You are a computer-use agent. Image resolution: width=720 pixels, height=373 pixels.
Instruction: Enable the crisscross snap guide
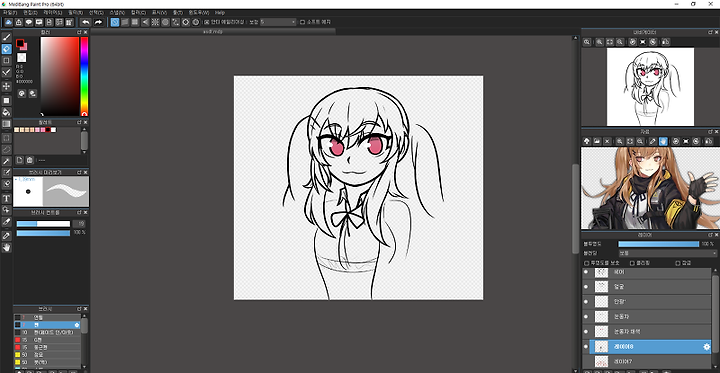tap(135, 22)
